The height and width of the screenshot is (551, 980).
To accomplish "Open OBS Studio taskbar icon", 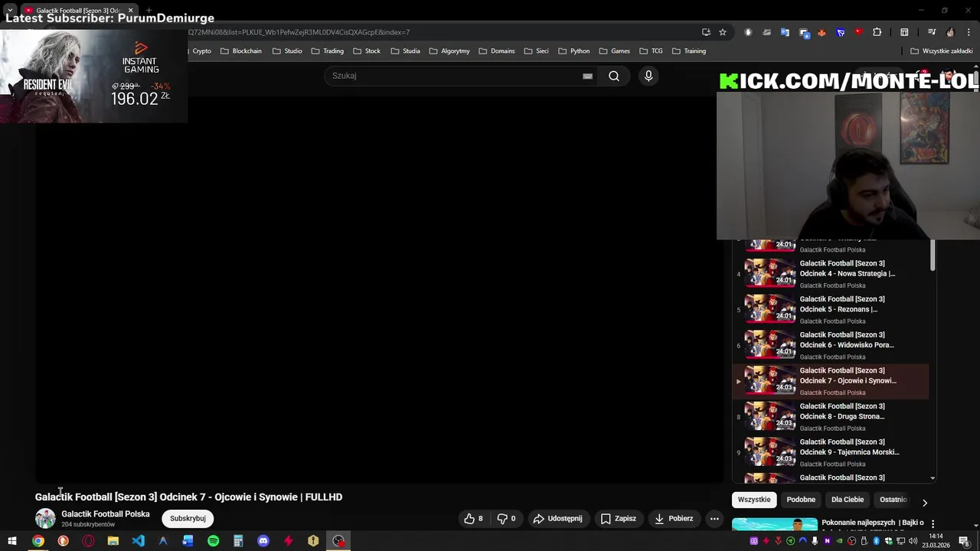I will click(338, 541).
